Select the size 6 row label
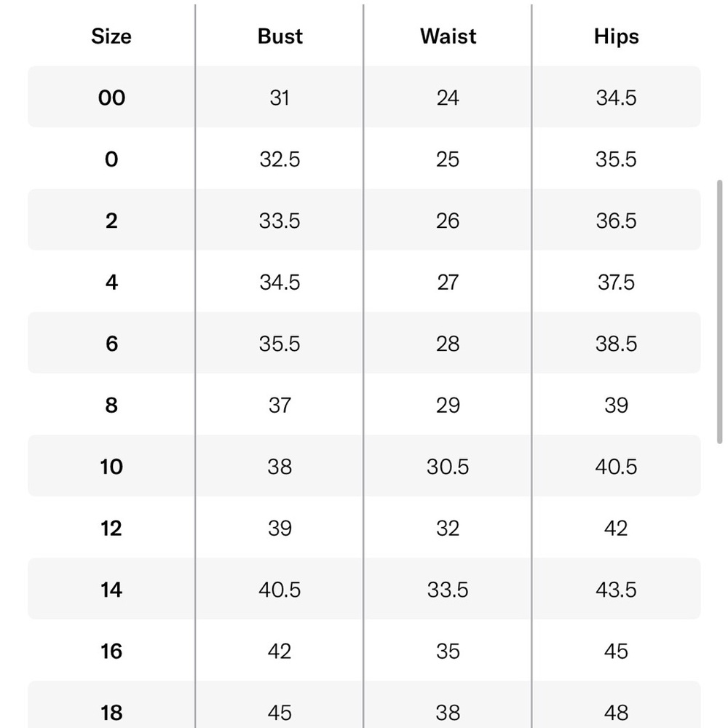This screenshot has width=728, height=728. coord(111,344)
